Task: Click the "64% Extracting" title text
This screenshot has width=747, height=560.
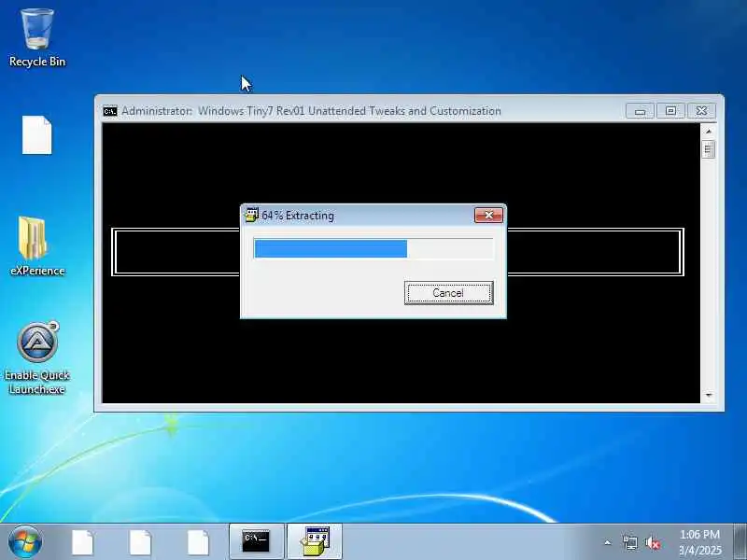Action: tap(298, 216)
